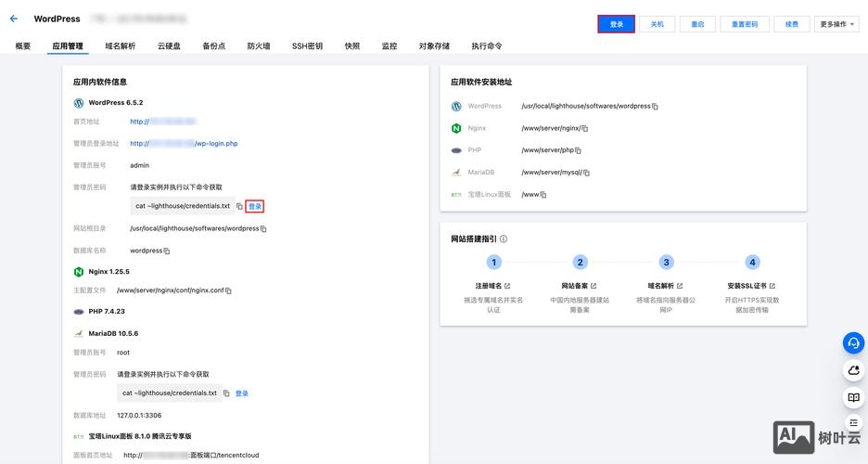The width and height of the screenshot is (868, 464).
Task: Click the database address 127.0.0.1:3306
Action: [139, 415]
